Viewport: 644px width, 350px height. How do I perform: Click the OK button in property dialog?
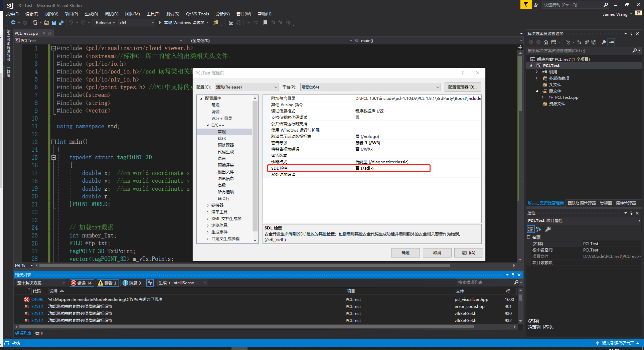406,253
